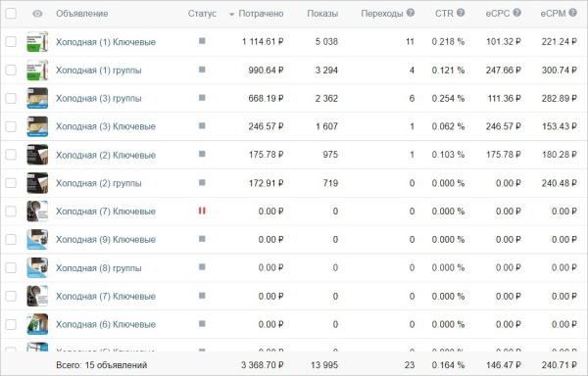The height and width of the screenshot is (376, 588).
Task: Click the total label Всего: 15 объявлений
Action: click(x=101, y=365)
